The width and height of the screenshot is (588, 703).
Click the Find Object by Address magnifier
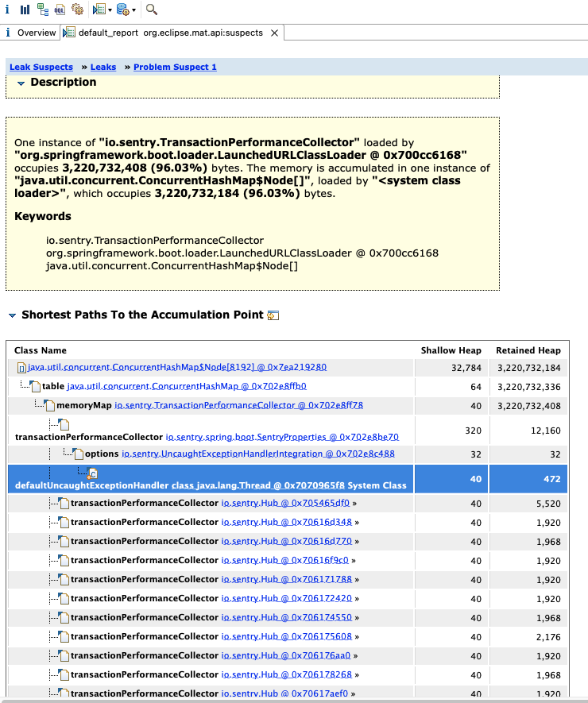tap(152, 10)
